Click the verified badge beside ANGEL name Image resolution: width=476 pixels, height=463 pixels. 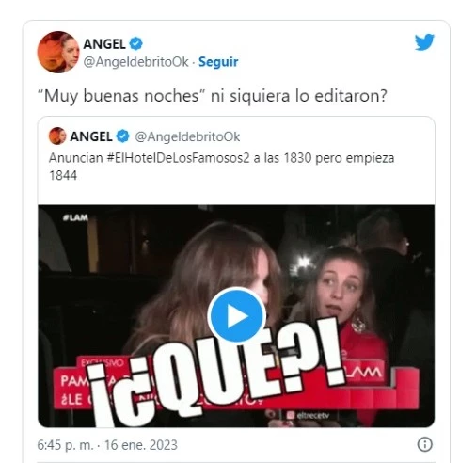coord(135,43)
